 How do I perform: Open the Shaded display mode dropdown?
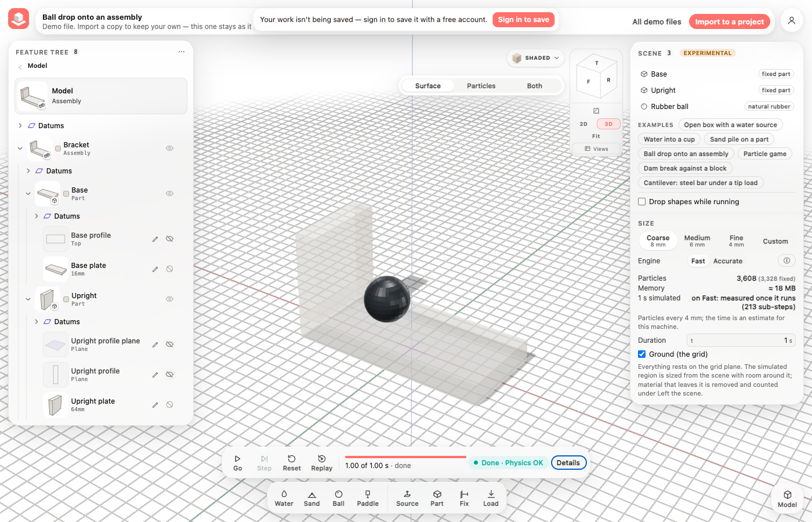click(x=536, y=58)
